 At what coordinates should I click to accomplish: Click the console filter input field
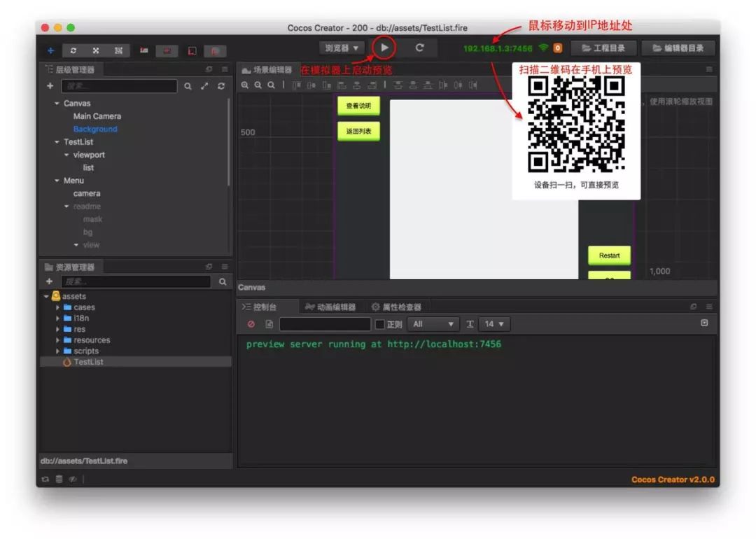(x=325, y=324)
